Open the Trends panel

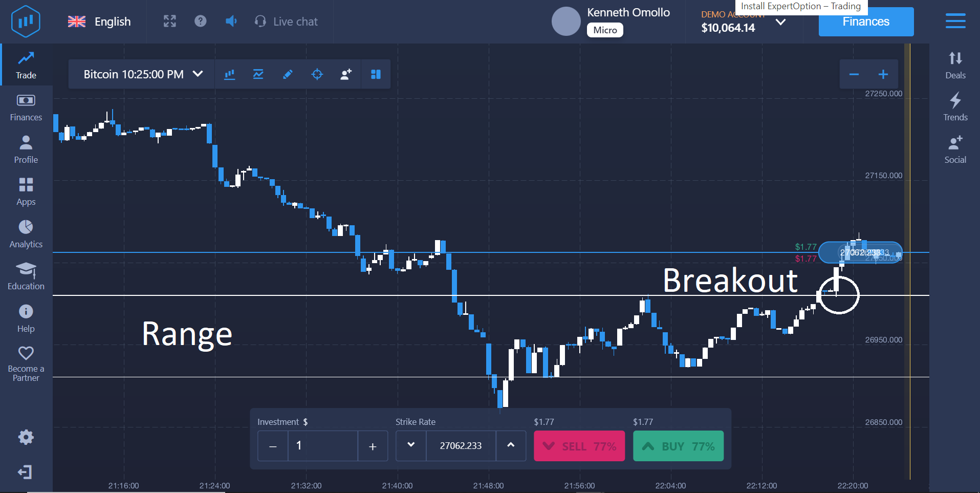click(x=955, y=106)
